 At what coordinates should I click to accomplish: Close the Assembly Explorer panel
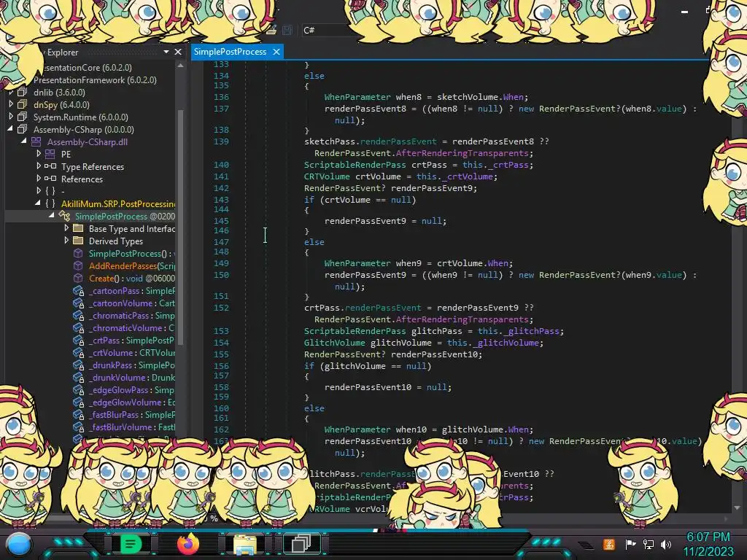pos(178,52)
